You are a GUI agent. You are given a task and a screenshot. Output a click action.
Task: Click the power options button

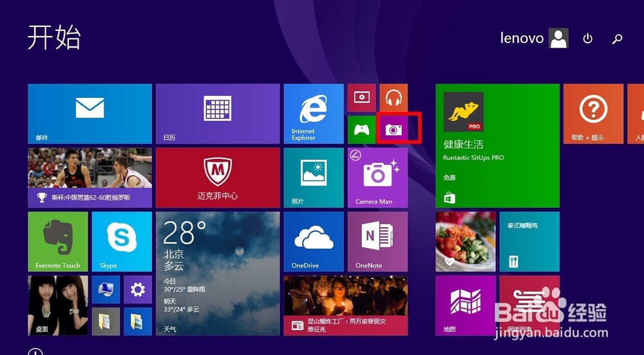[588, 39]
